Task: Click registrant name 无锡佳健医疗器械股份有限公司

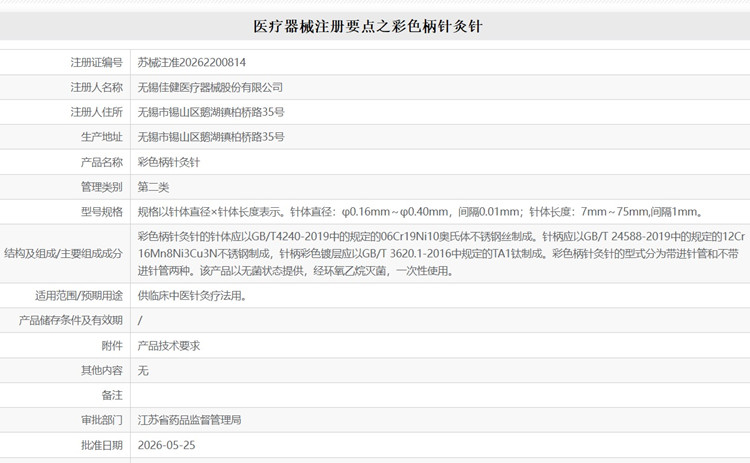Action: pyautogui.click(x=210, y=87)
